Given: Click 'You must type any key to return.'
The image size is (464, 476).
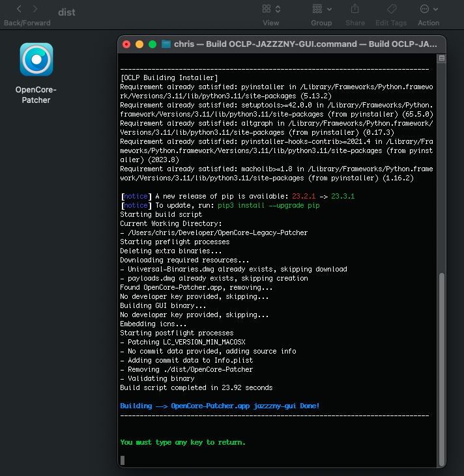Looking at the screenshot, I should (183, 442).
